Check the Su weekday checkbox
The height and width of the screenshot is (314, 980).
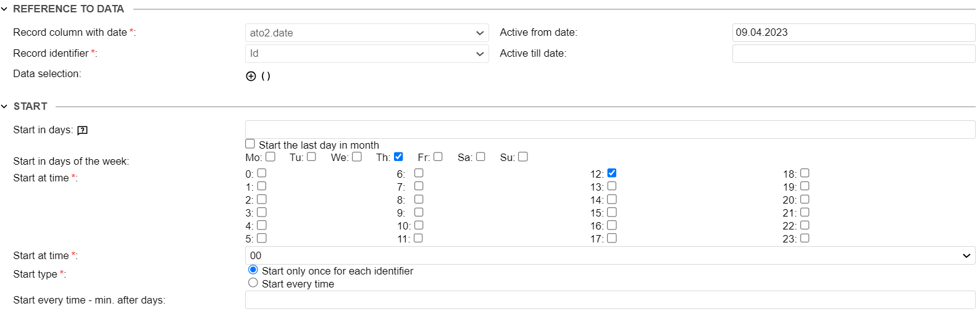coord(523,157)
